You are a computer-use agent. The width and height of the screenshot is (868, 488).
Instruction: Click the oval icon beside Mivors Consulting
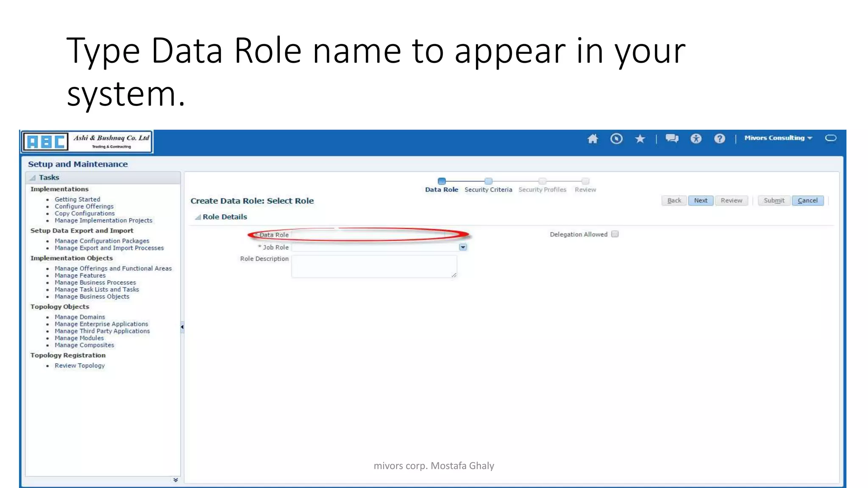coord(831,138)
